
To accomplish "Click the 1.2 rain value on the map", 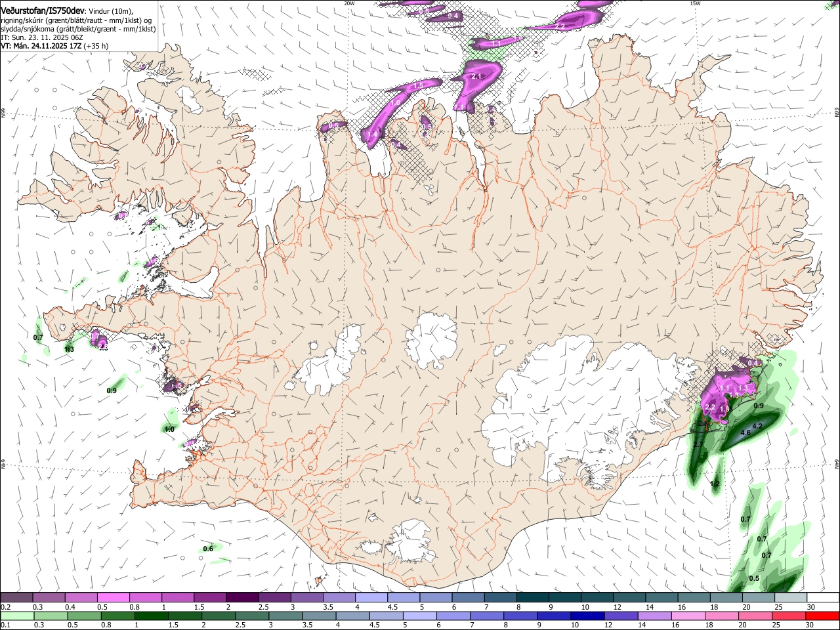I will click(716, 484).
